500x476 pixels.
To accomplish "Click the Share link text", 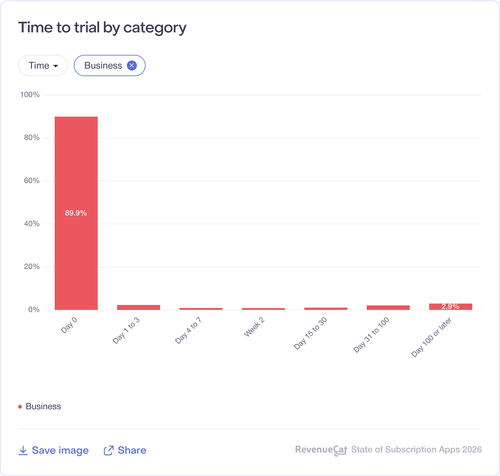I will [132, 450].
